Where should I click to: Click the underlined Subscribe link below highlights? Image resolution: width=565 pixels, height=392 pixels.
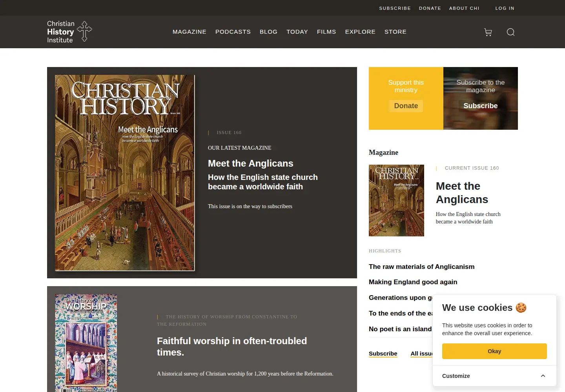click(x=383, y=354)
